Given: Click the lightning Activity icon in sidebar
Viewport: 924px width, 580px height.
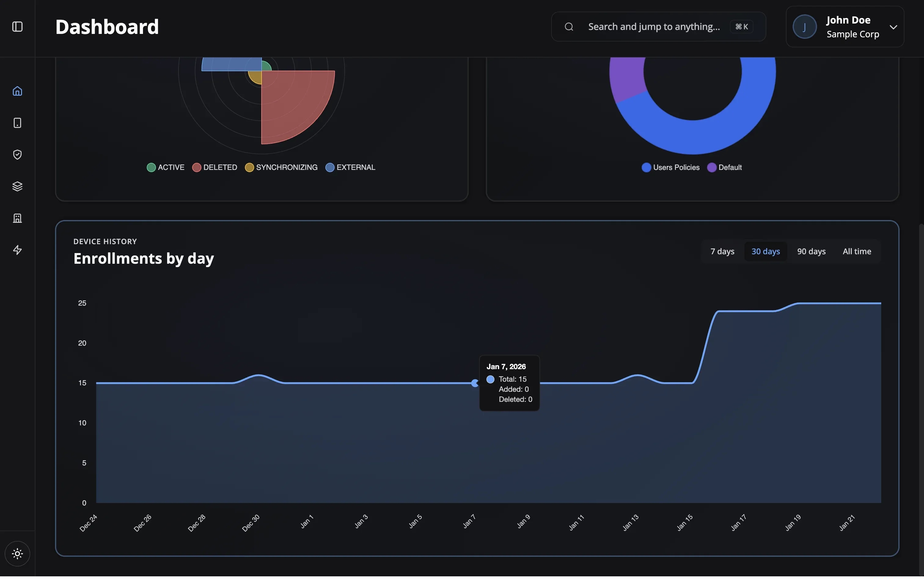Looking at the screenshot, I should tap(17, 250).
